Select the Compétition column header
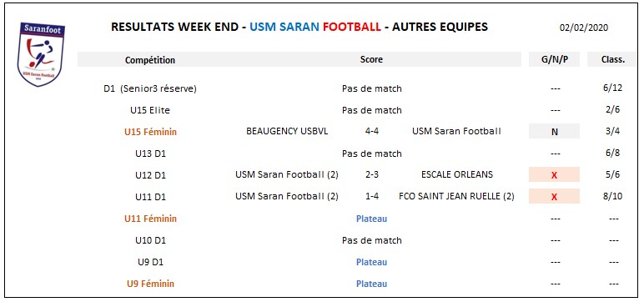 [x=150, y=60]
